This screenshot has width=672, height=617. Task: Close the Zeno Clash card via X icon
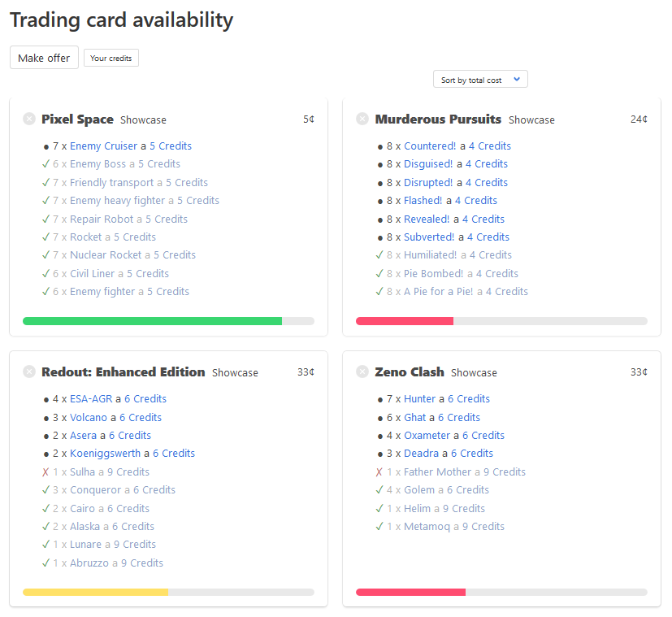point(362,372)
